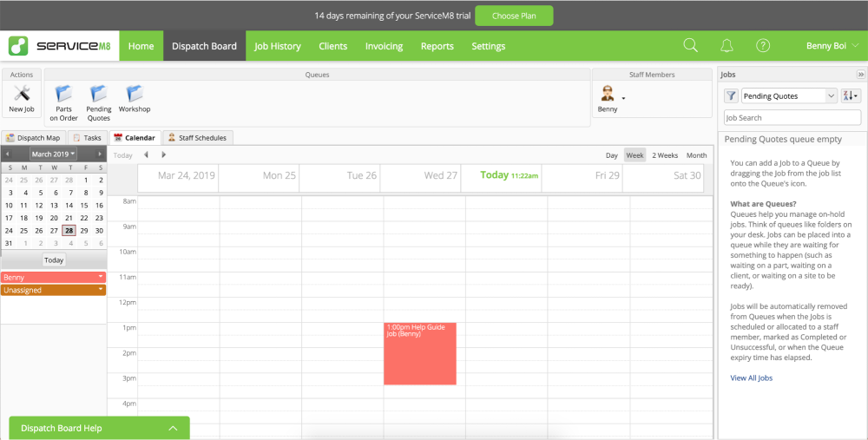
Task: Click the Benny color bar
Action: [53, 278]
